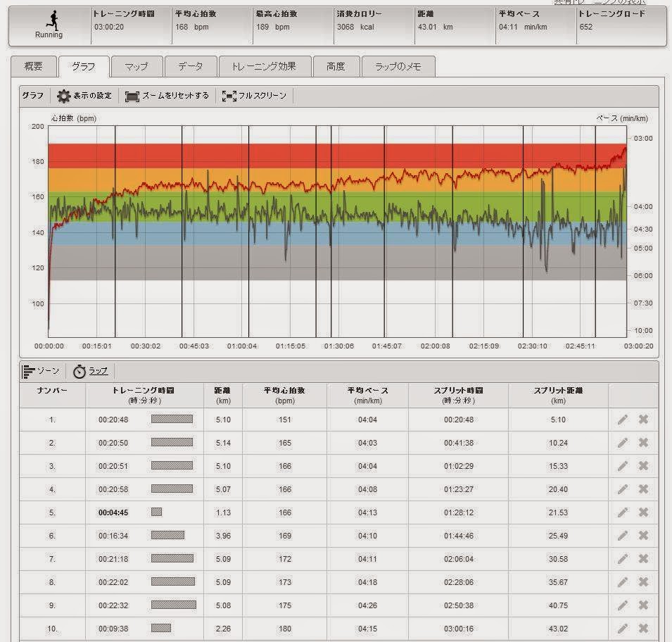Click the distance value 43.01 km

pyautogui.click(x=435, y=27)
